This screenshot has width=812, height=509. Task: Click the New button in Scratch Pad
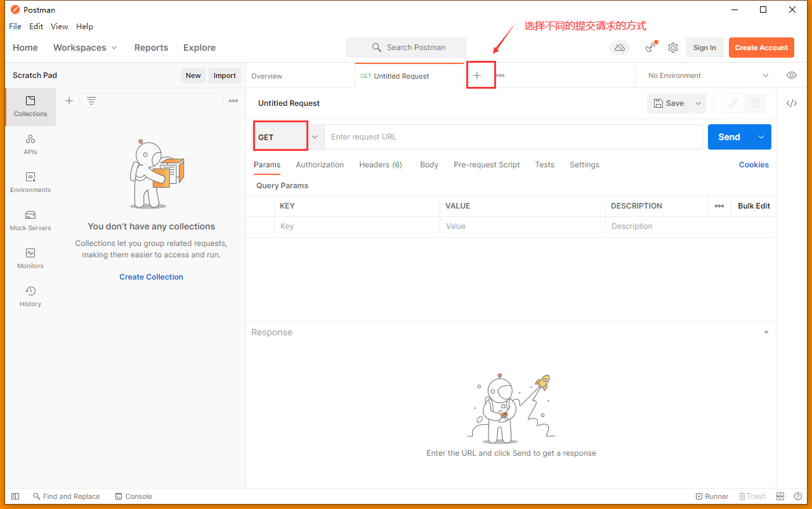(x=193, y=75)
